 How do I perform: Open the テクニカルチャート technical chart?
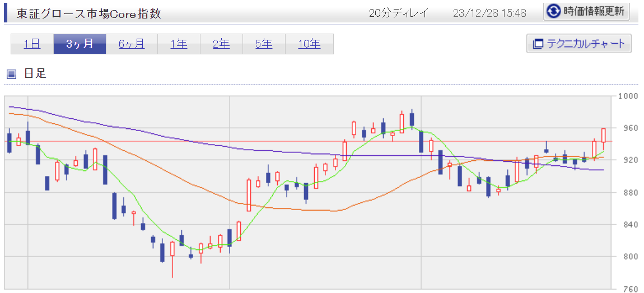[x=578, y=44]
